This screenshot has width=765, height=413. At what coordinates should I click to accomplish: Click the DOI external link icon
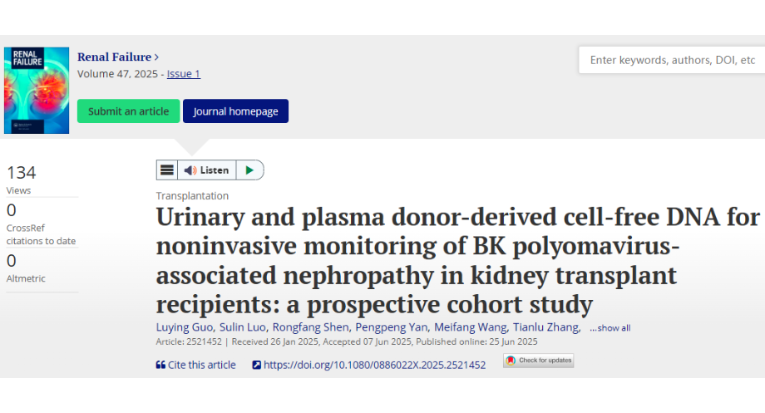tap(257, 365)
